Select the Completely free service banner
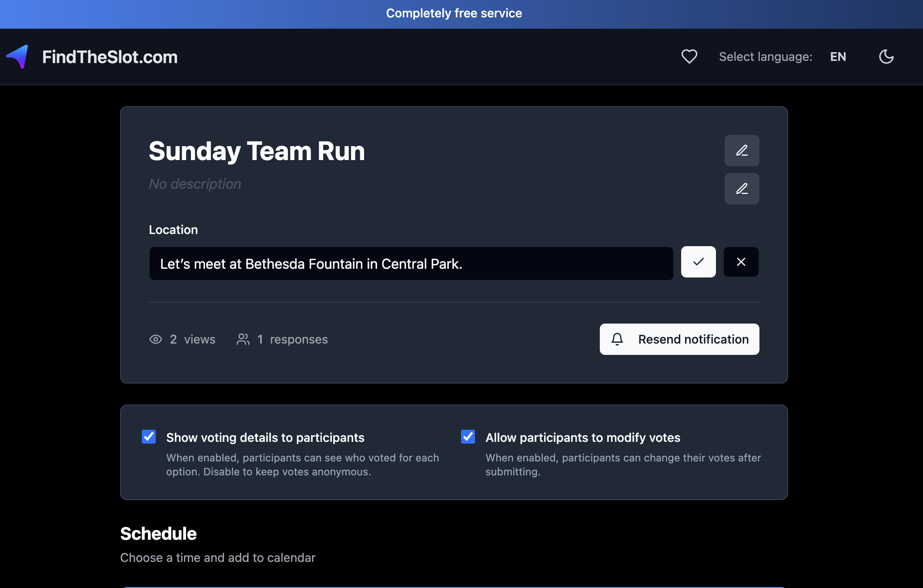This screenshot has width=923, height=588. (454, 13)
